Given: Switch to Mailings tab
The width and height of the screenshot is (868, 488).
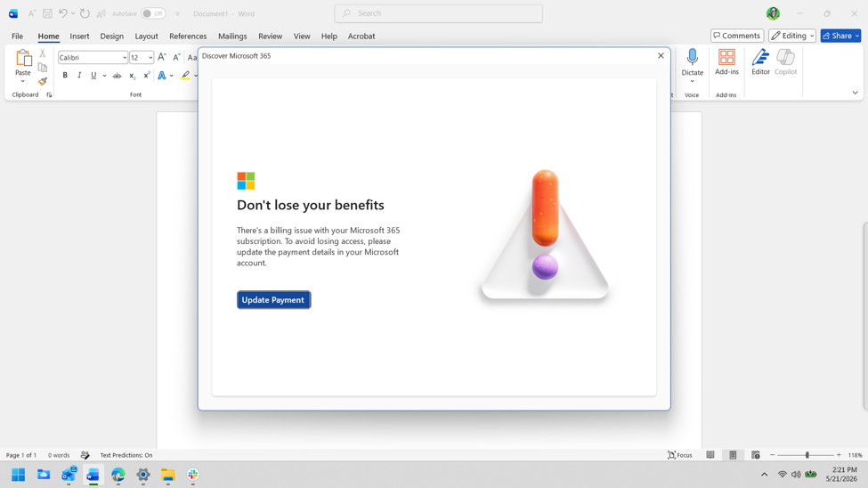Looking at the screenshot, I should [232, 36].
